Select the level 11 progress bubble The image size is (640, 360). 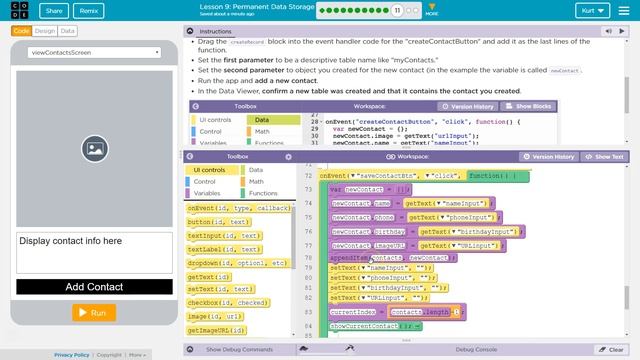click(x=397, y=10)
